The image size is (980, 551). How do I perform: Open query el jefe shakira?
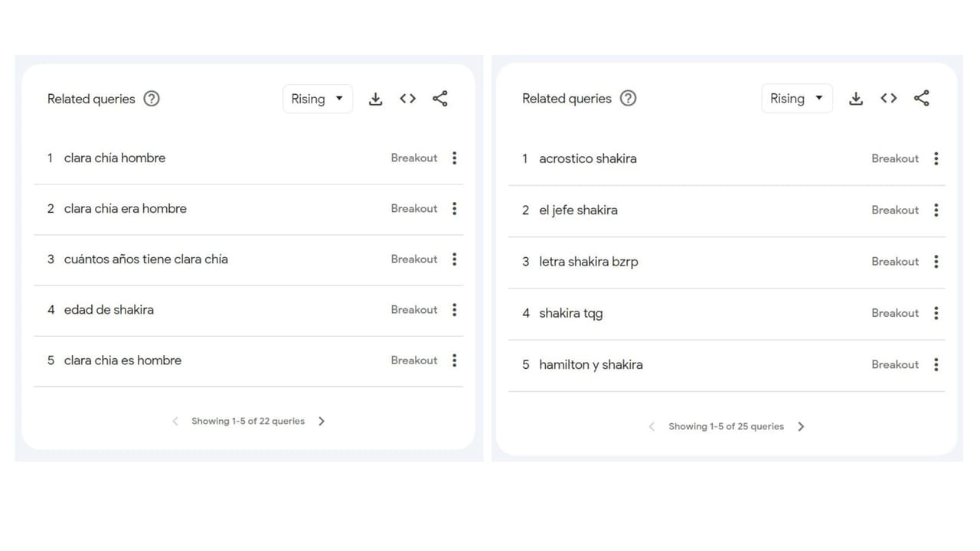click(x=578, y=210)
